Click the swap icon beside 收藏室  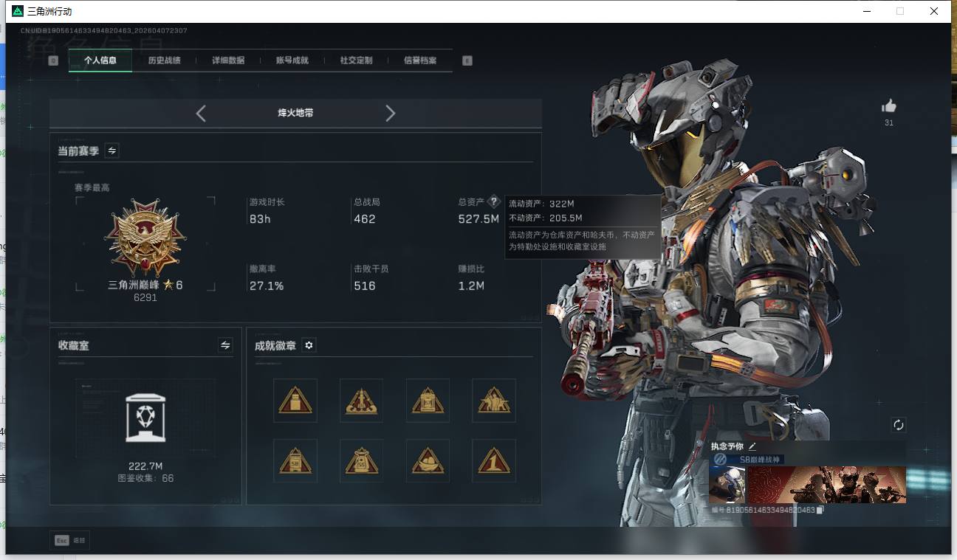[225, 345]
